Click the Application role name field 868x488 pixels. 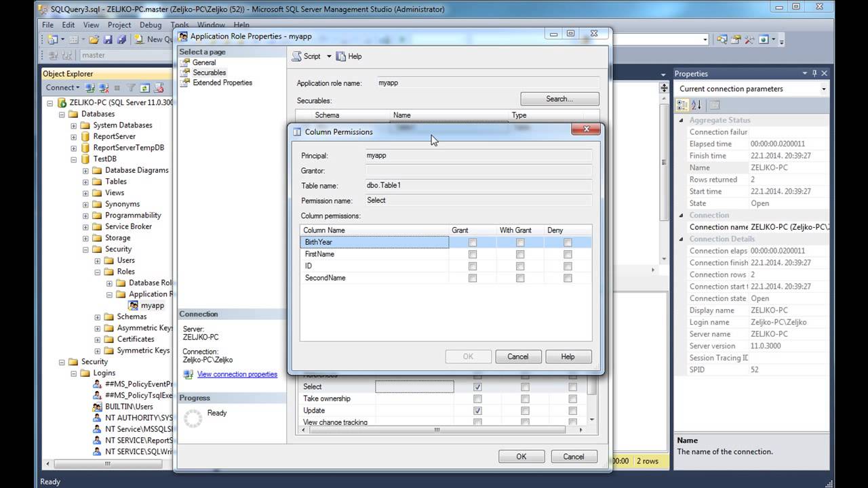click(488, 83)
